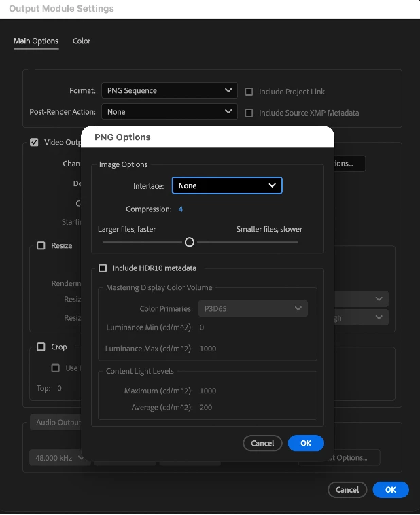The image size is (420, 515).
Task: Click OK in the PNG Options dialog
Action: (x=306, y=443)
